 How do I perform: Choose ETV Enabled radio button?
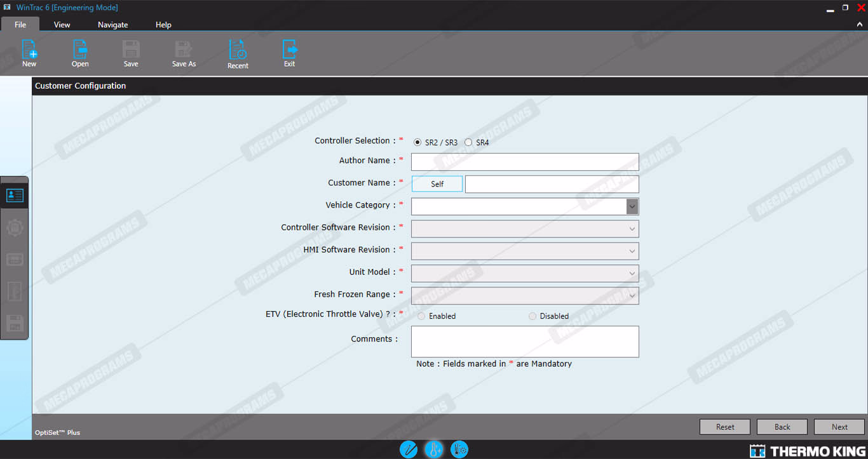tap(421, 316)
